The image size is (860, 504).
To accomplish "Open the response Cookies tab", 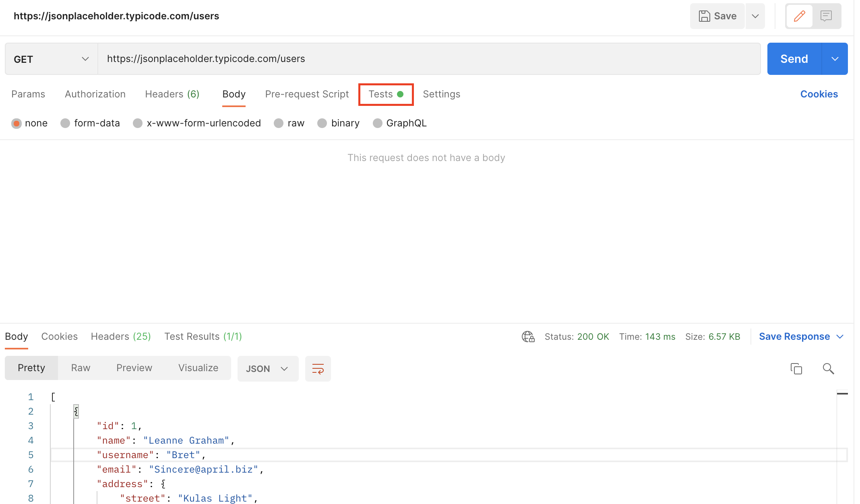I will coord(60,337).
